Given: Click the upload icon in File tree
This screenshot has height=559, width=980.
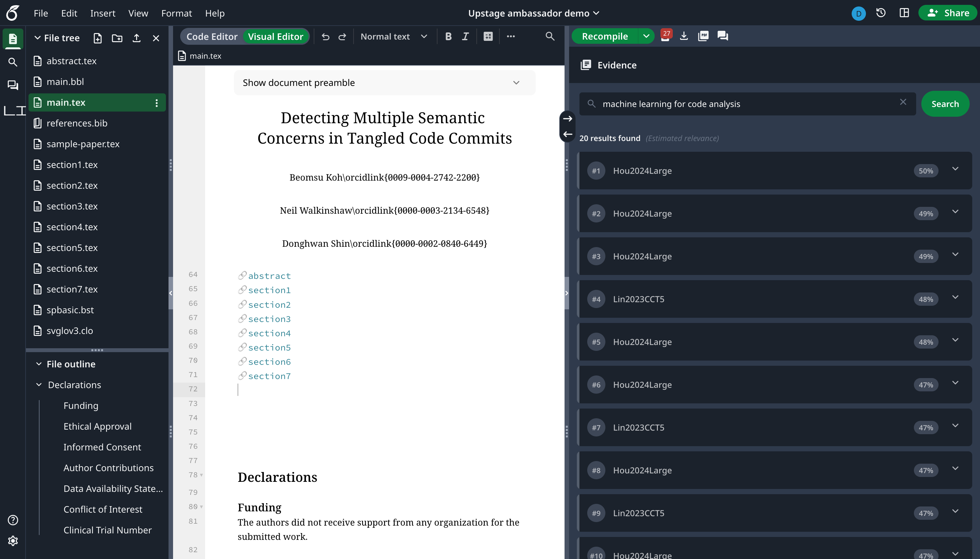Looking at the screenshot, I should (137, 38).
